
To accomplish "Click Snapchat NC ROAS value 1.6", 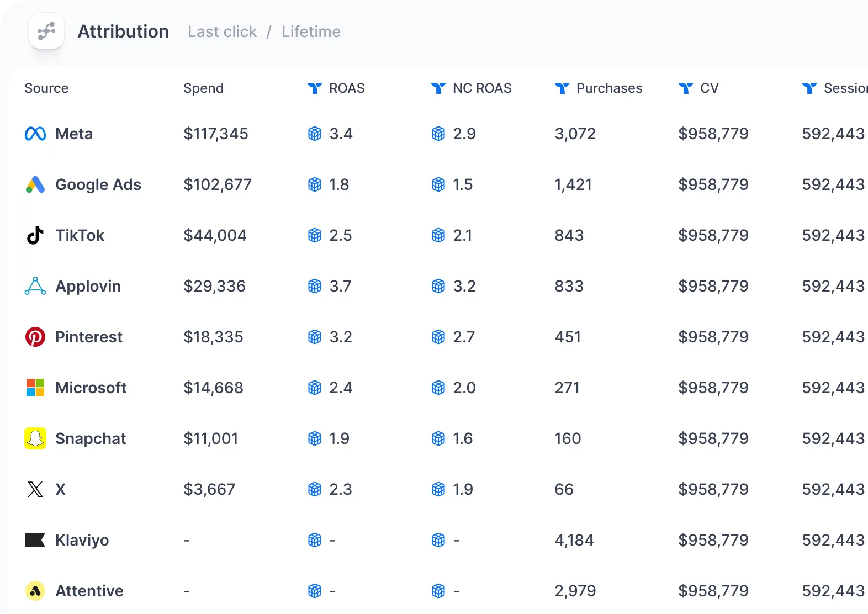I will [x=463, y=438].
